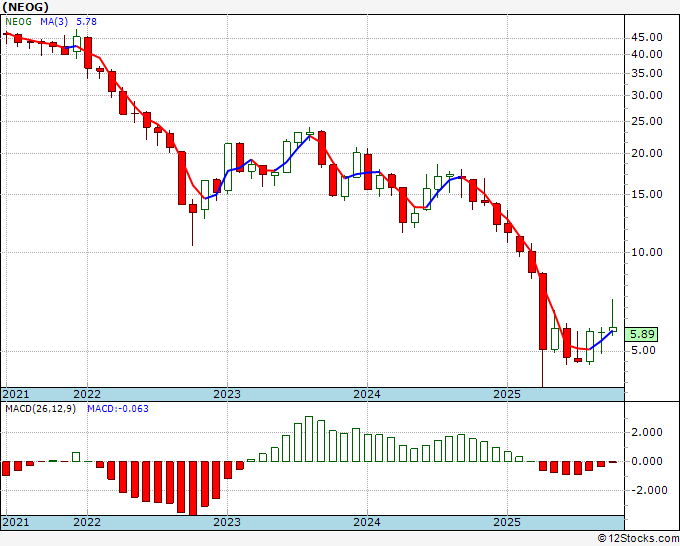
Task: Click 2022 on the MACD timeline
Action: pos(87,522)
